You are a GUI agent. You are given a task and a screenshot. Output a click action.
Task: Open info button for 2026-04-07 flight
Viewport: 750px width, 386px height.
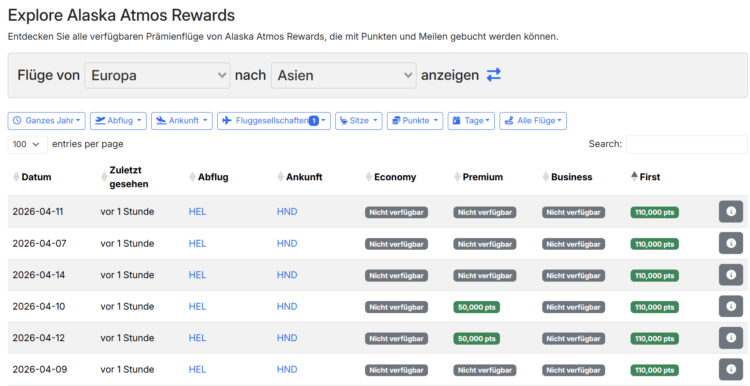click(731, 243)
